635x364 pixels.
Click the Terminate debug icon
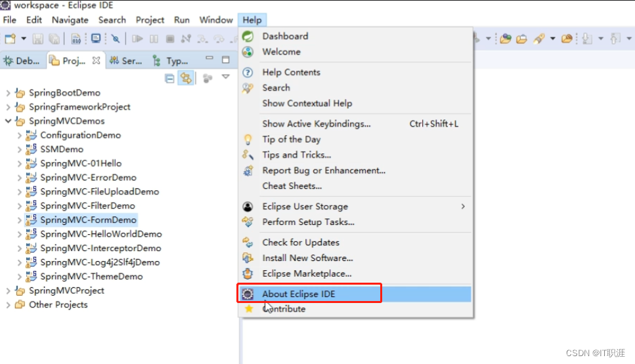(x=170, y=39)
